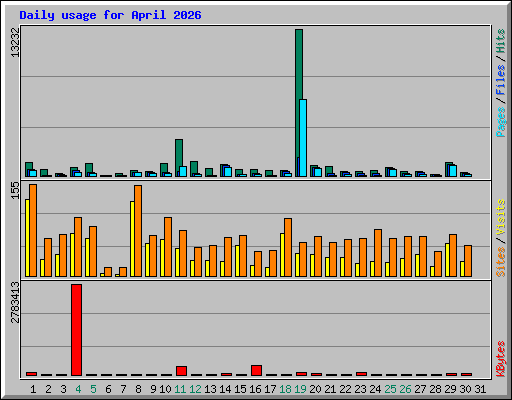
Task: Click day label 10 on the x-axis
Action: point(165,389)
